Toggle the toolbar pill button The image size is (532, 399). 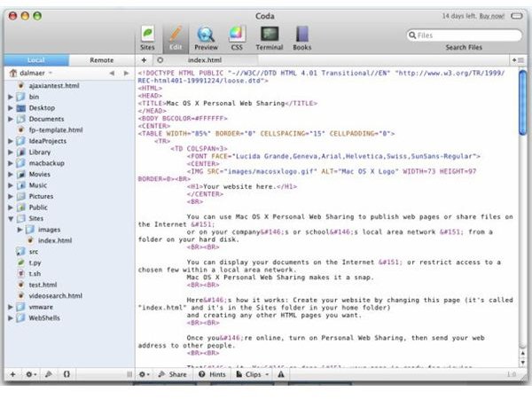point(517,16)
